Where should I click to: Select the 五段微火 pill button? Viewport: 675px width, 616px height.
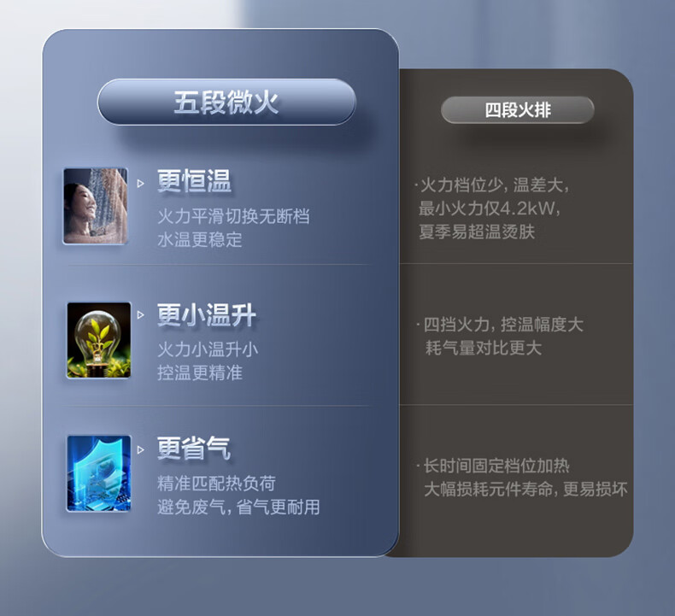coord(226,102)
